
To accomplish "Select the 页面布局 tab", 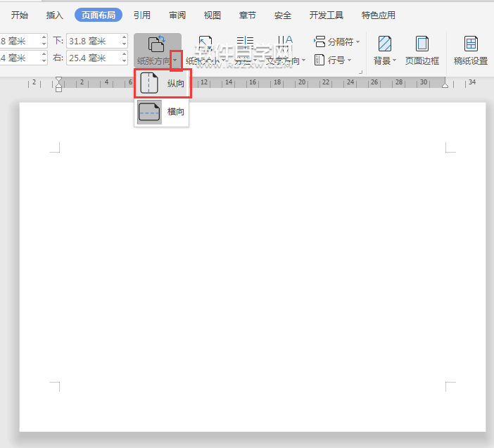I will [x=99, y=15].
